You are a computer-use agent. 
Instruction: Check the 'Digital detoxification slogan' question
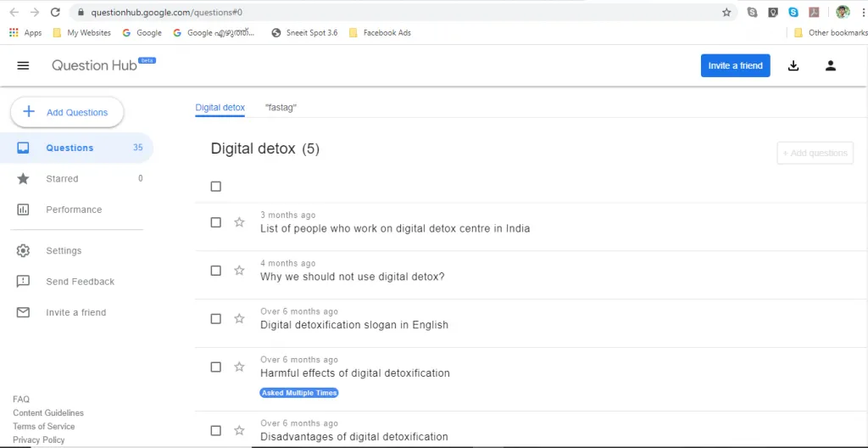click(x=216, y=319)
